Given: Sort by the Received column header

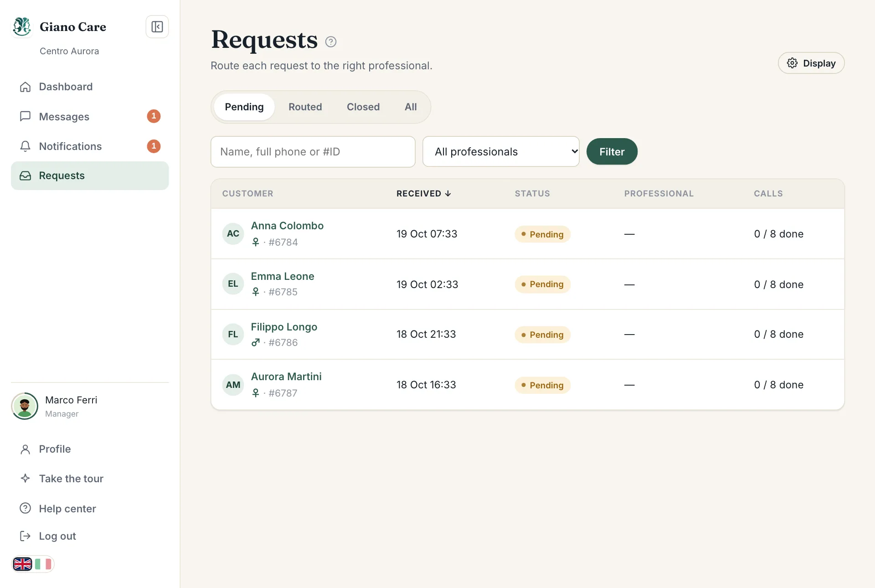Looking at the screenshot, I should (423, 193).
